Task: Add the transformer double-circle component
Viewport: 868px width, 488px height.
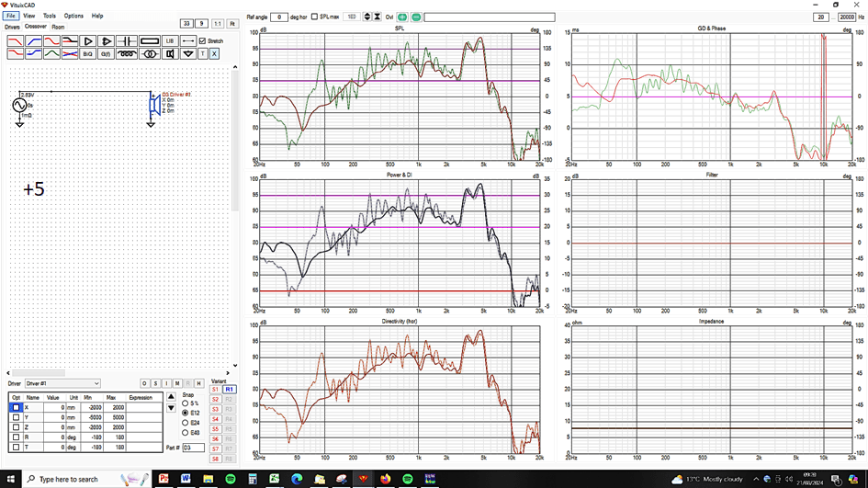Action: point(150,53)
